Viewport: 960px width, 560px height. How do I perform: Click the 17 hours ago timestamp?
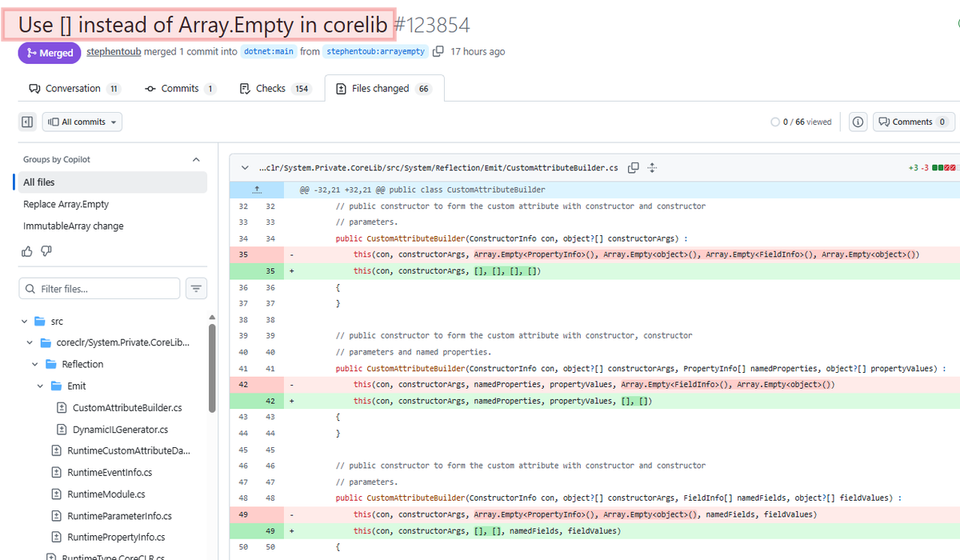tap(478, 51)
